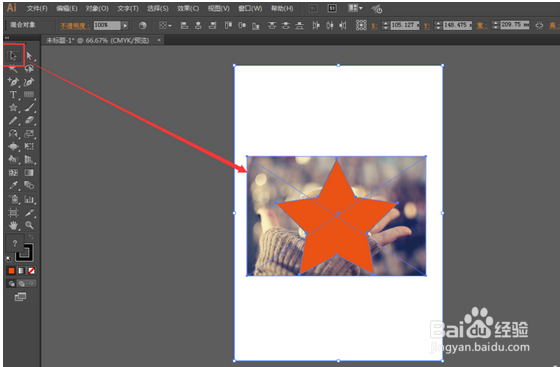Open the opacity slider dropdown arrow

click(125, 25)
